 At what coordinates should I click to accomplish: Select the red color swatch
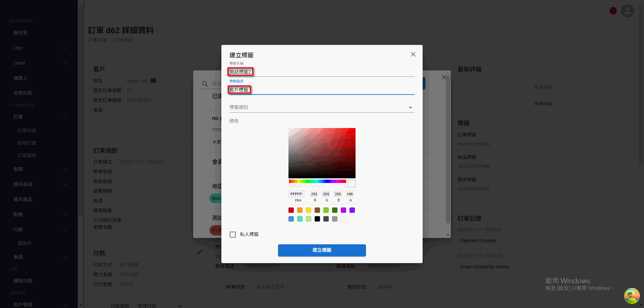291,210
